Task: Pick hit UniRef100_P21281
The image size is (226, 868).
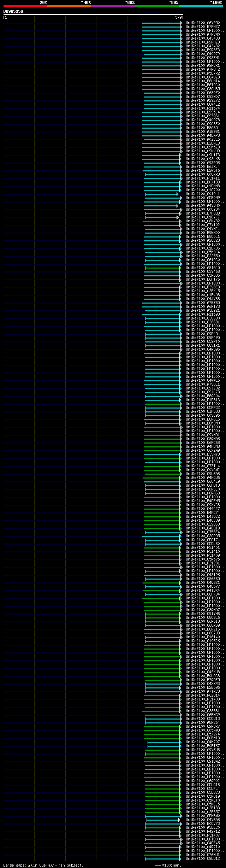Action: 203,563
